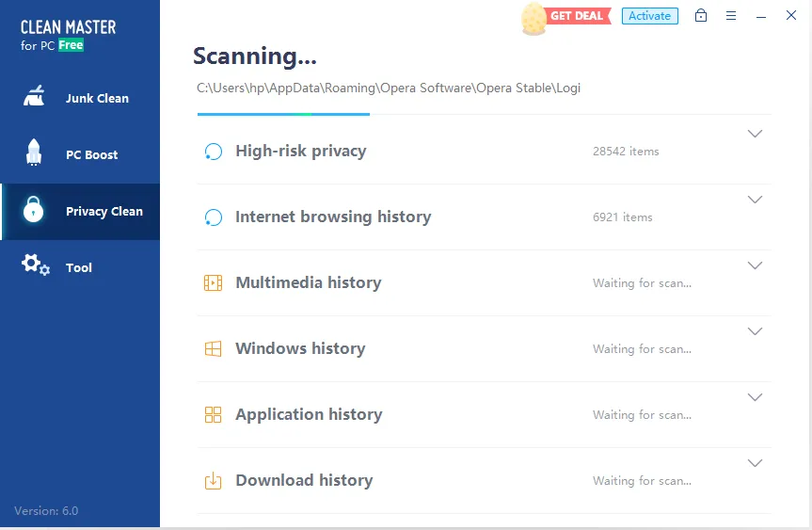
Task: Select the High-risk privacy label
Action: (301, 151)
